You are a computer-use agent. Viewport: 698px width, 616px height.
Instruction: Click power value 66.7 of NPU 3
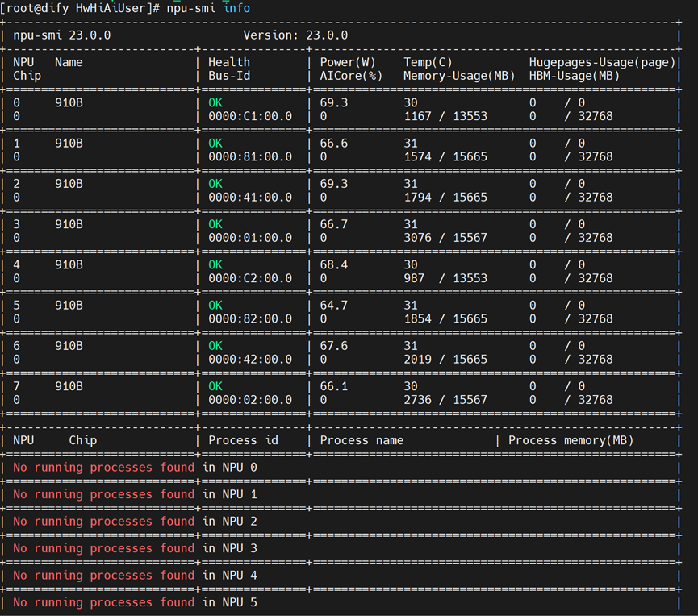(x=334, y=224)
